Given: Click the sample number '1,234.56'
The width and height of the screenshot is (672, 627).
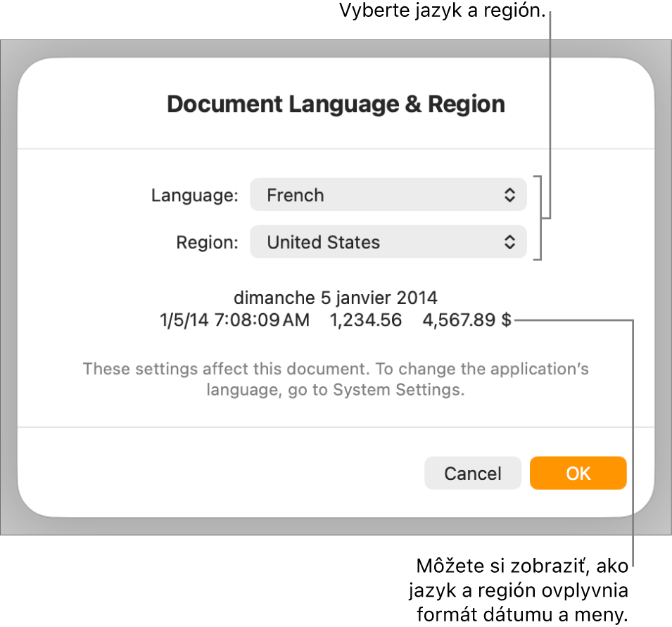Looking at the screenshot, I should (x=366, y=320).
